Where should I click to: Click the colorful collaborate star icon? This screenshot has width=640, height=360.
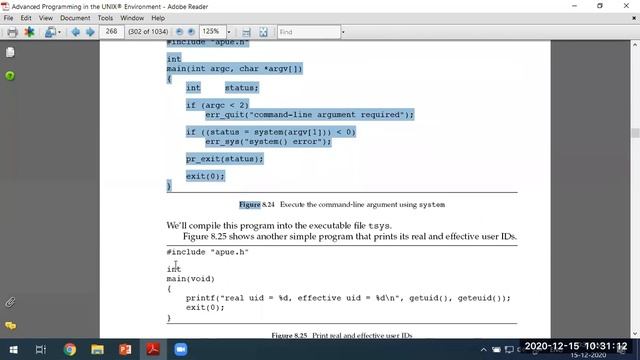pos(29,32)
